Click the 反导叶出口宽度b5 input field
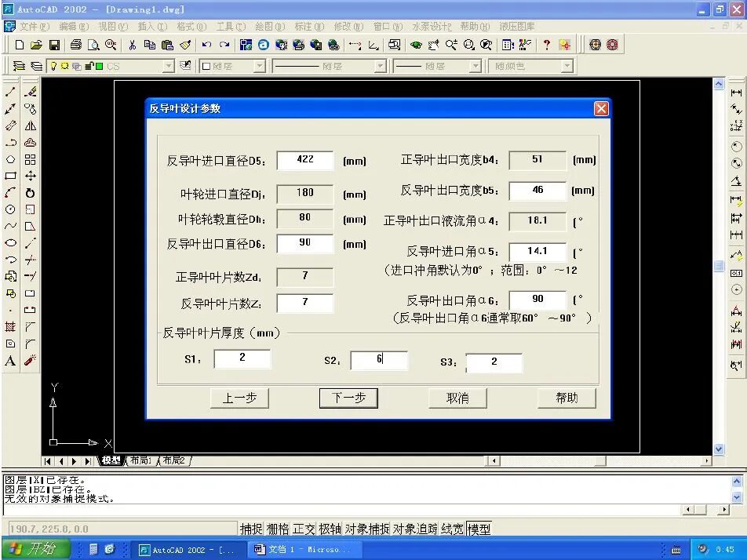 pos(537,191)
